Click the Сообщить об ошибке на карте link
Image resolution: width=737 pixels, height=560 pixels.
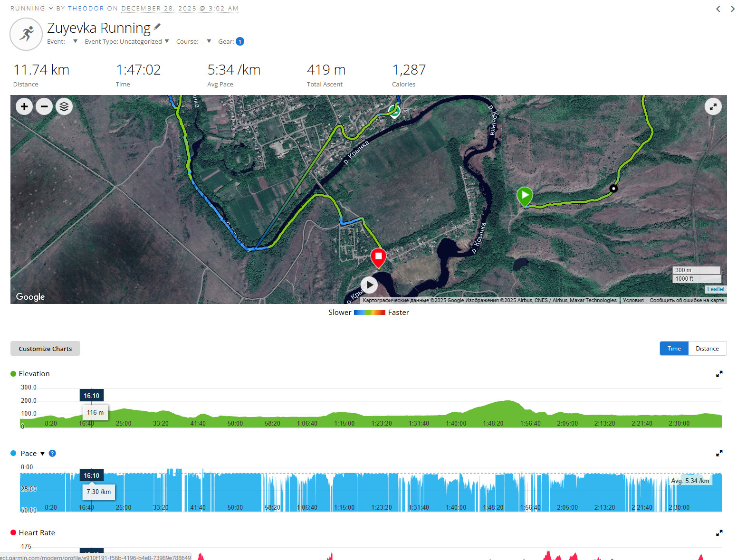pyautogui.click(x=687, y=300)
